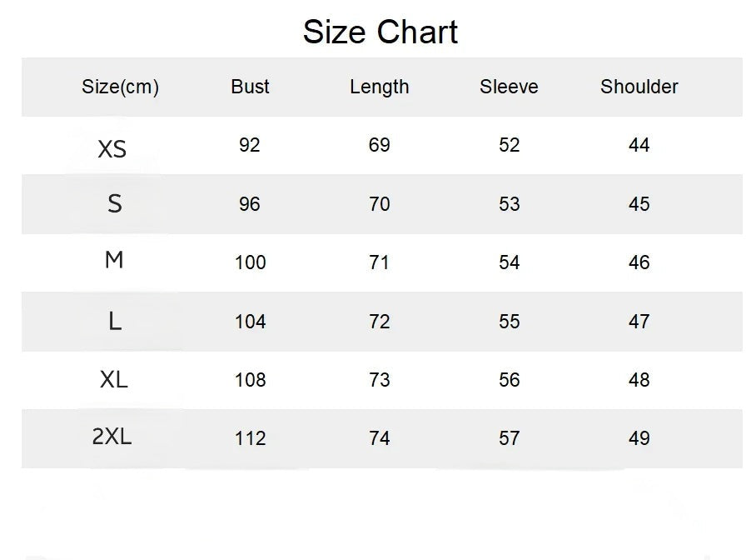Select the bust value 100 for M

(x=250, y=263)
